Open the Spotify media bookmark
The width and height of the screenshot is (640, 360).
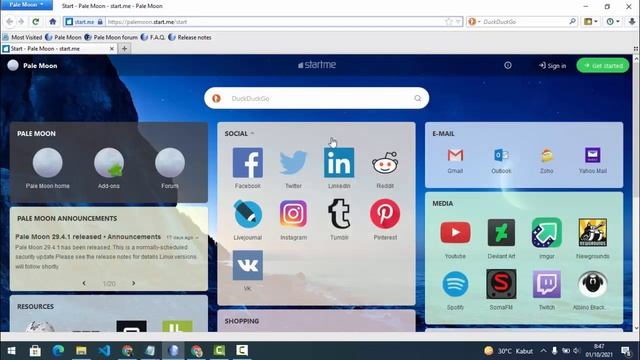click(x=455, y=284)
